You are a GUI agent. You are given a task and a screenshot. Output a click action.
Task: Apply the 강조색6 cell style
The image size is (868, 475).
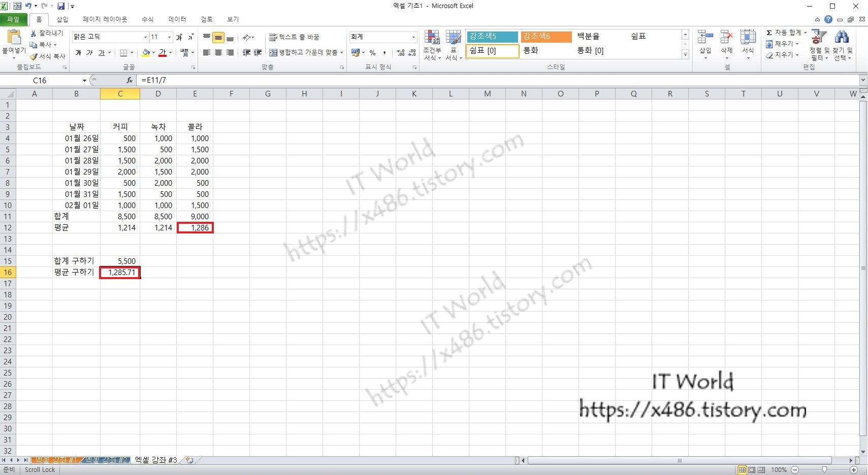(546, 37)
